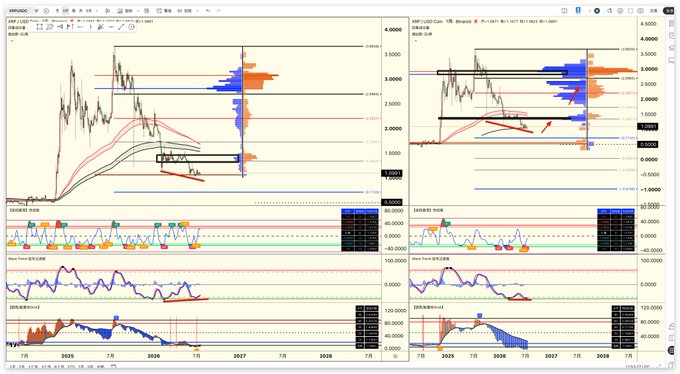This screenshot has height=374, width=680.
Task: Click the right chart's 0.5000 price label
Action: (647, 144)
